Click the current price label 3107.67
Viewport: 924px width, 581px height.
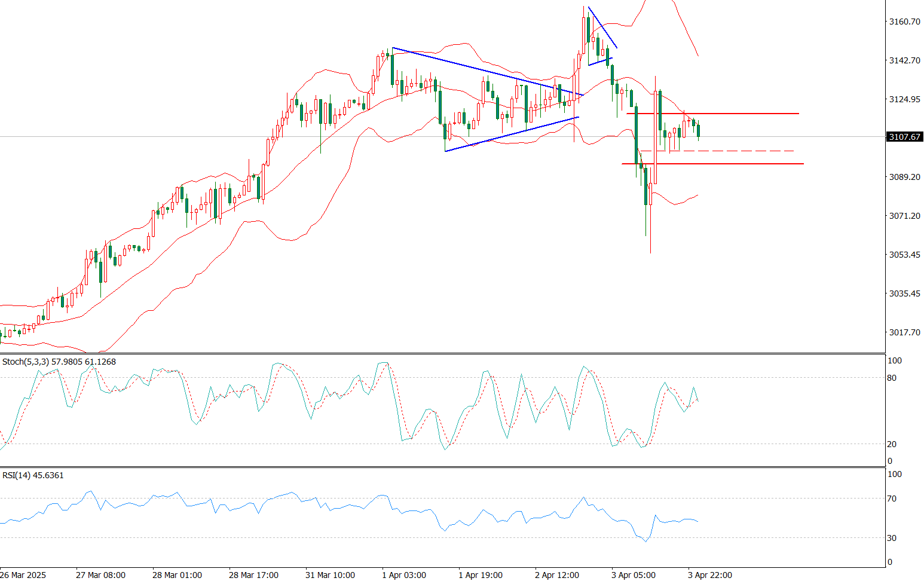pos(905,137)
